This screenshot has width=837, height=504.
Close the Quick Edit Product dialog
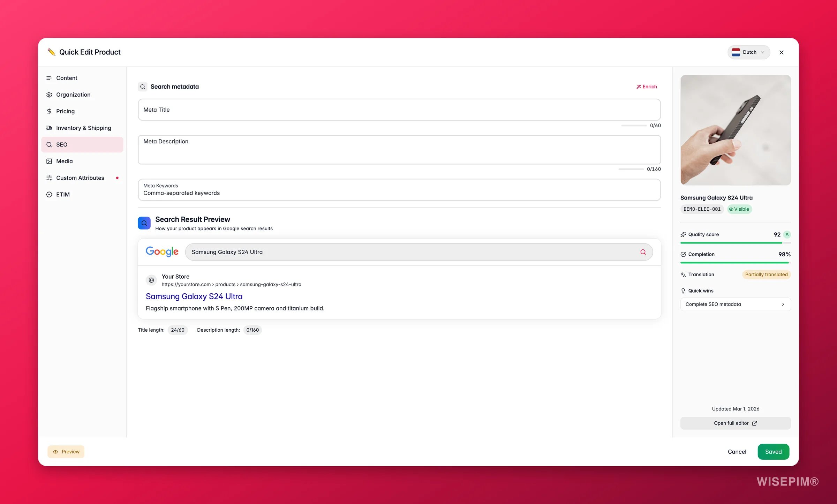point(782,52)
